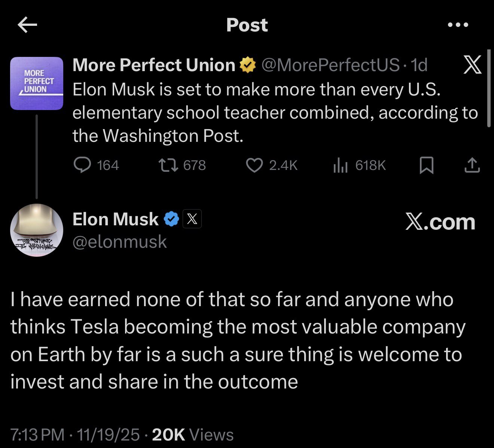Share the More Perfect Union post
Image resolution: width=494 pixels, height=448 pixels.
click(472, 165)
